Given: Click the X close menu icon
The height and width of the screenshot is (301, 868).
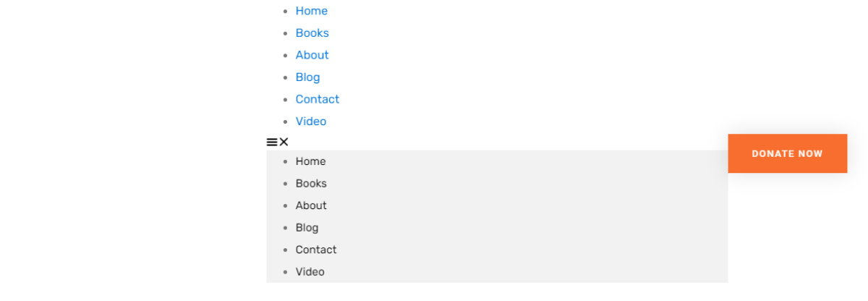Looking at the screenshot, I should 284,143.
